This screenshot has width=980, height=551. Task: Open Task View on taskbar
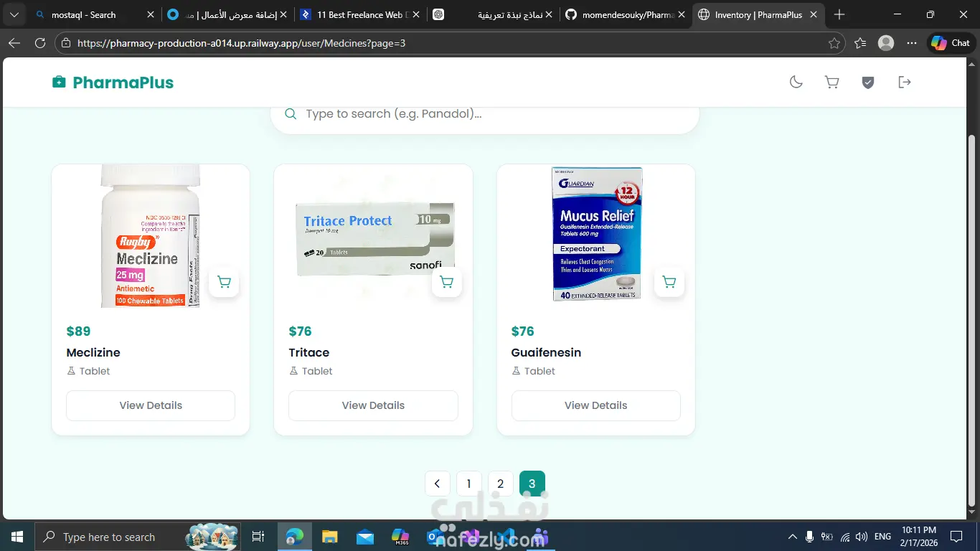click(258, 537)
